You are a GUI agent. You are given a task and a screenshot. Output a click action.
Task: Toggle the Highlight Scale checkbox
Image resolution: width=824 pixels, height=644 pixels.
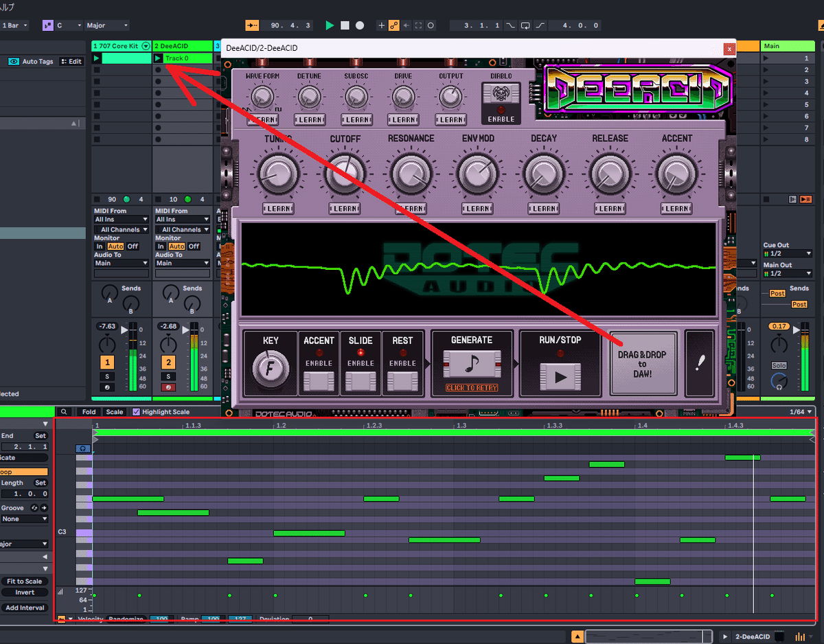tap(136, 412)
